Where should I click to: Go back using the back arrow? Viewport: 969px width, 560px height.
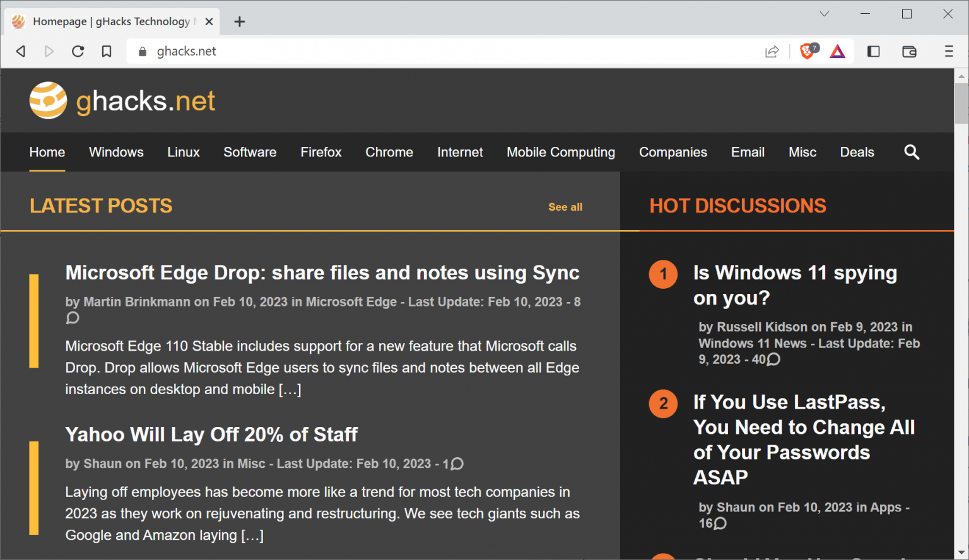tap(21, 52)
